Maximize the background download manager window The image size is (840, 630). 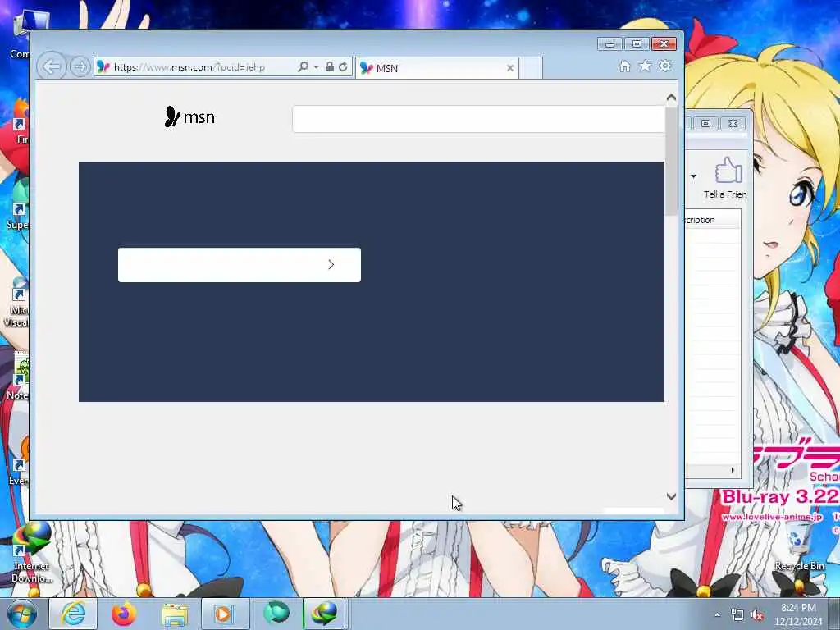[x=706, y=124]
